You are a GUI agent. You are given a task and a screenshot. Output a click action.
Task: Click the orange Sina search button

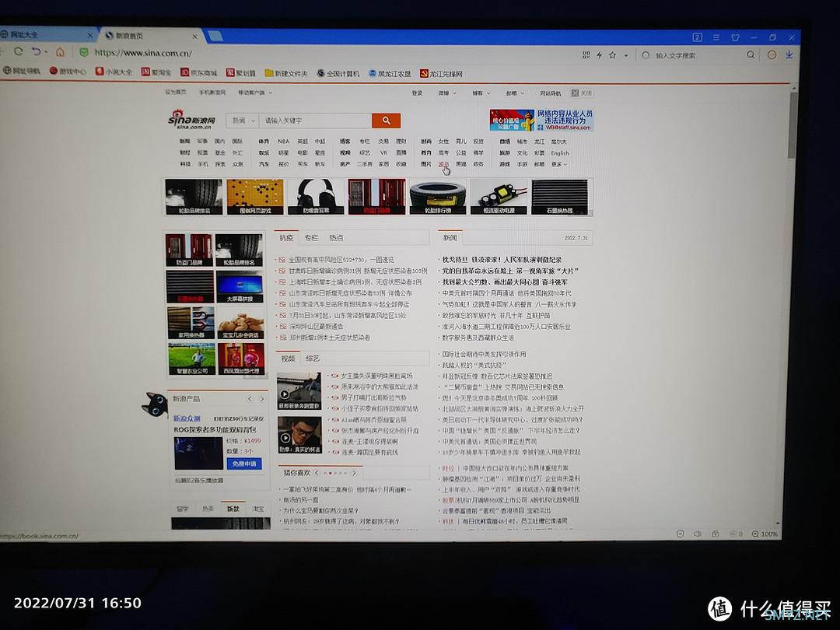(387, 121)
